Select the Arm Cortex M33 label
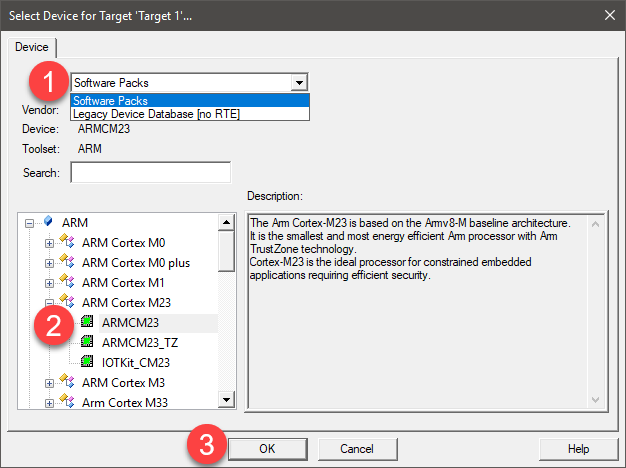This screenshot has height=468, width=626. click(125, 403)
